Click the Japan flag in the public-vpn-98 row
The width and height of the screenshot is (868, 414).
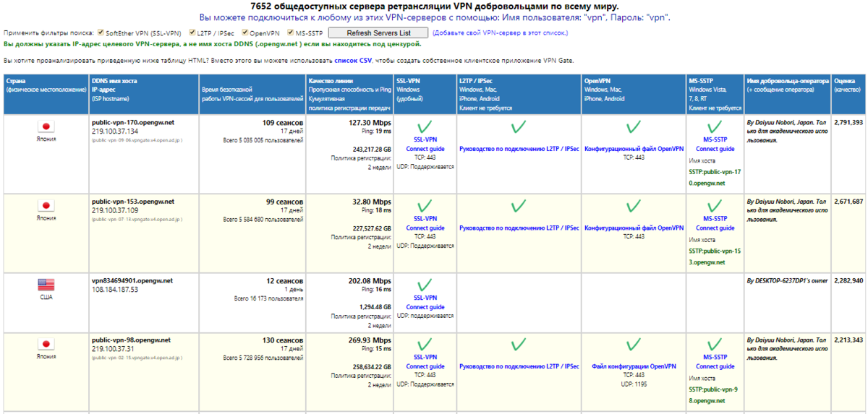[x=46, y=345]
